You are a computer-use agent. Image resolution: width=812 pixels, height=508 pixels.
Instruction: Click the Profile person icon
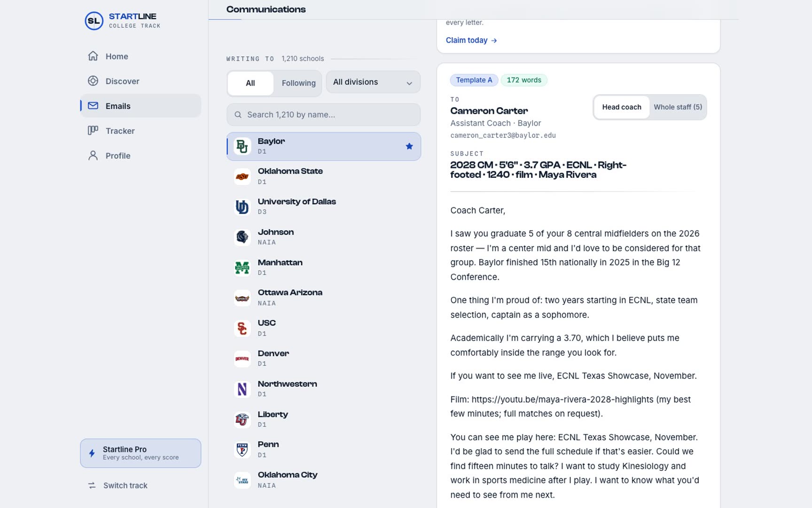[93, 156]
